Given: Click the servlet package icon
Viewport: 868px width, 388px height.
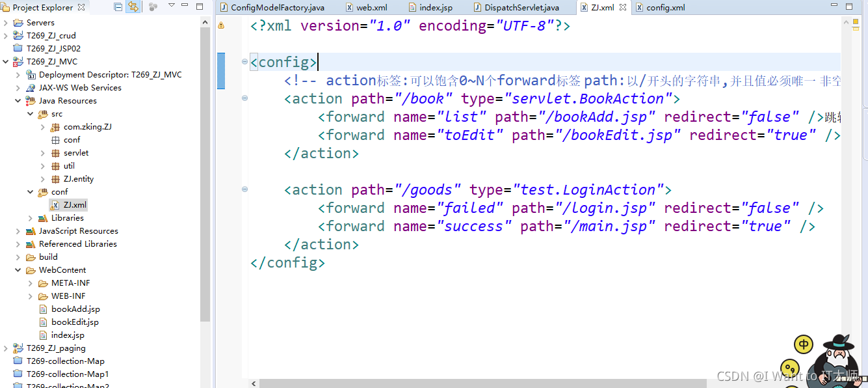Looking at the screenshot, I should pyautogui.click(x=55, y=153).
